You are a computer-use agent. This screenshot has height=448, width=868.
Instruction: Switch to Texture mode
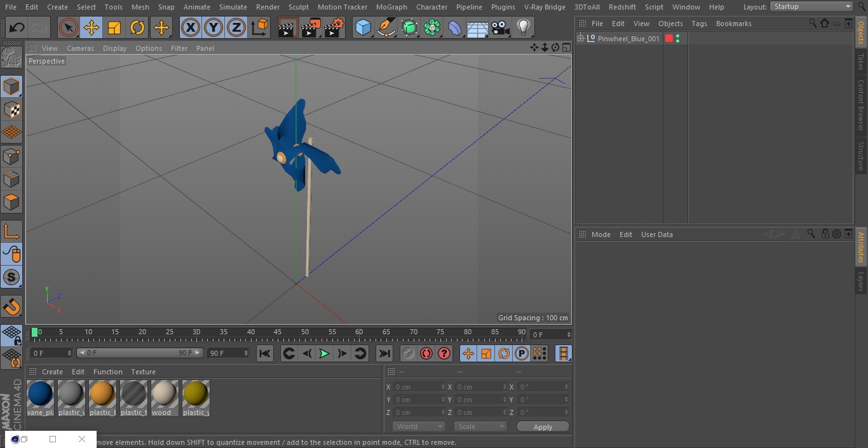(11, 110)
